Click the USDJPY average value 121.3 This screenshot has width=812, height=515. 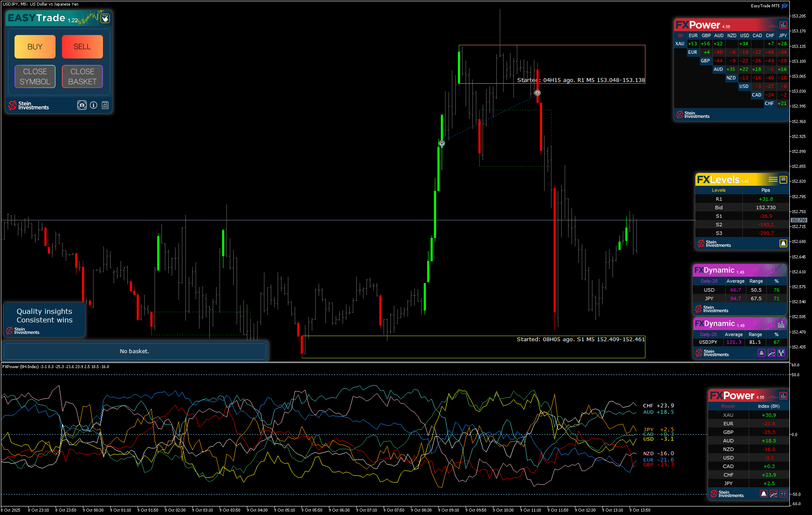click(x=734, y=342)
